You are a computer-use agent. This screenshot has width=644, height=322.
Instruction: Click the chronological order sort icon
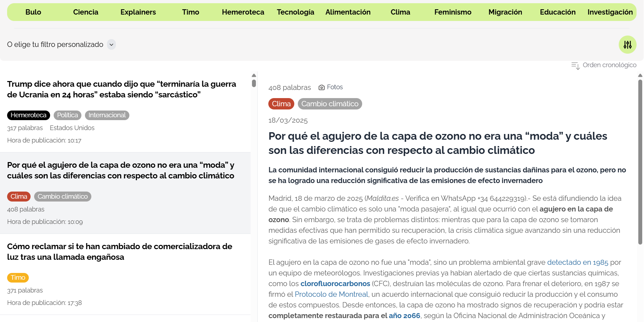(x=575, y=65)
